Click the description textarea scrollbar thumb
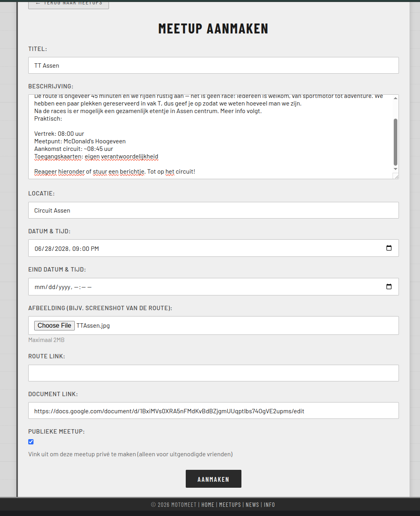 (x=395, y=142)
